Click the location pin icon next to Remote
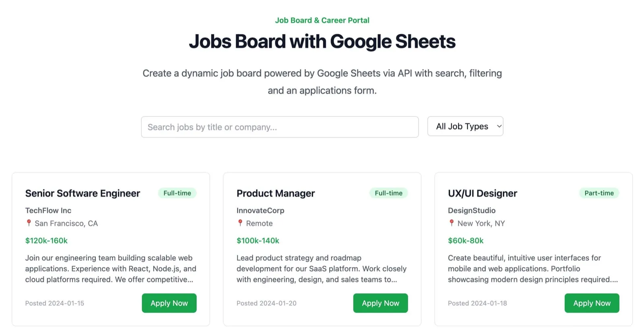The image size is (644, 336). [x=240, y=223]
